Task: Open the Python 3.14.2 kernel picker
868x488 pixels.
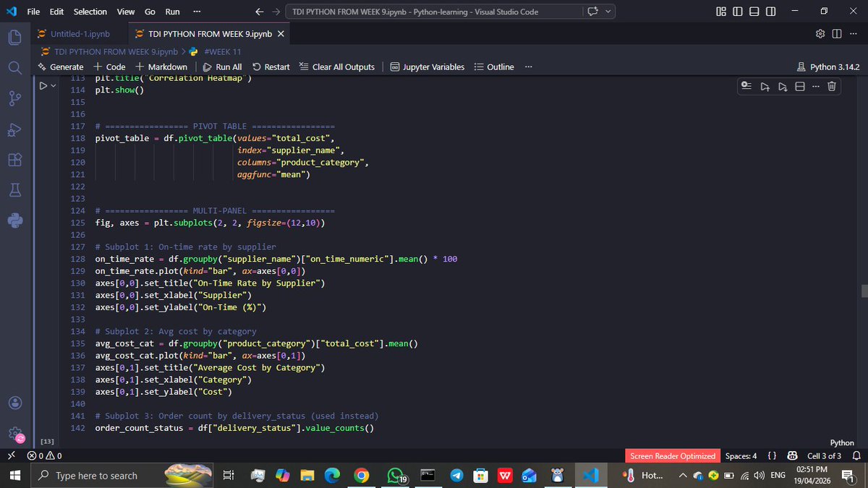Action: (828, 66)
